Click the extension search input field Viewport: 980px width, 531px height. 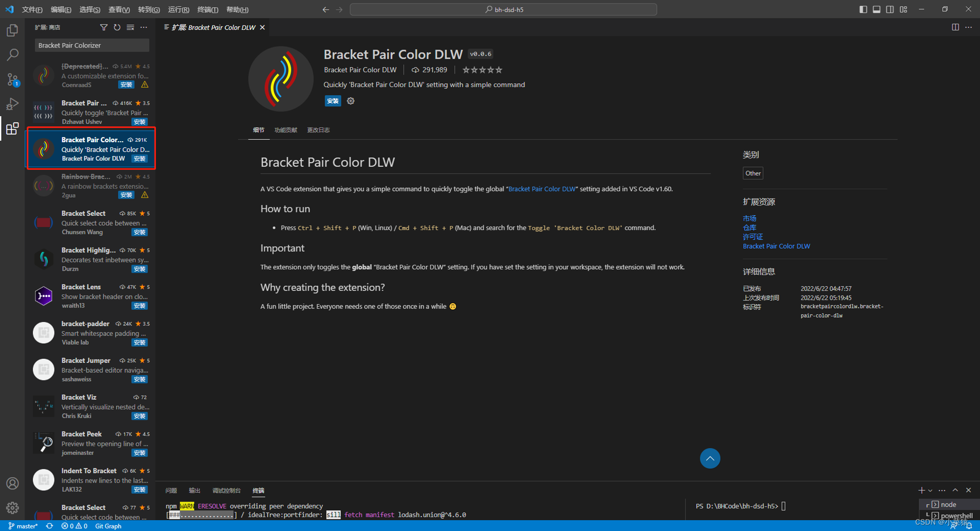click(x=92, y=45)
